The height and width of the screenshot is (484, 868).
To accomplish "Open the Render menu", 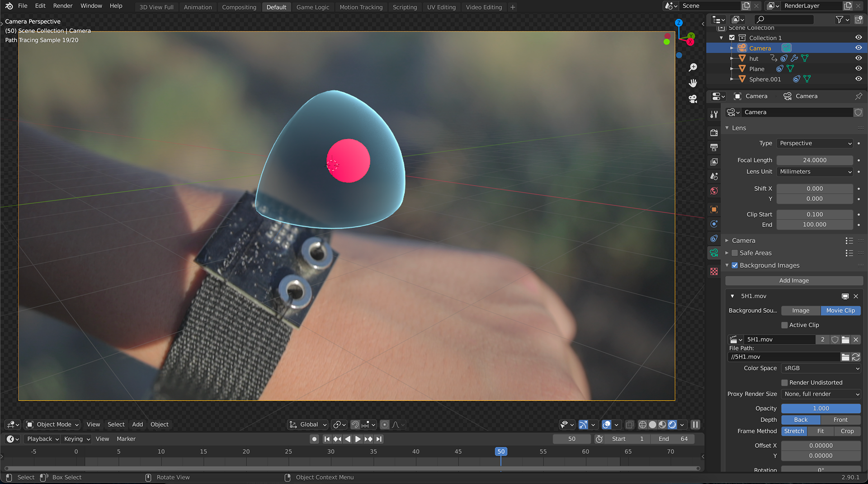I will 63,6.
